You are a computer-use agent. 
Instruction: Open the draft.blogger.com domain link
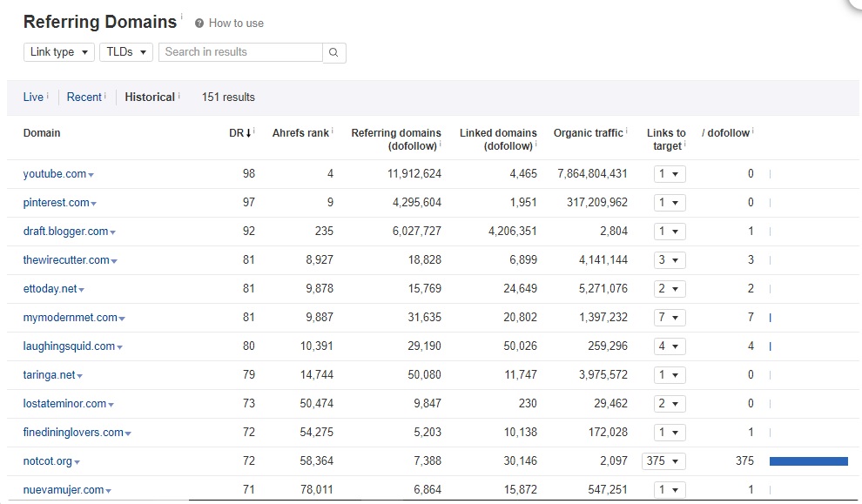pos(65,232)
